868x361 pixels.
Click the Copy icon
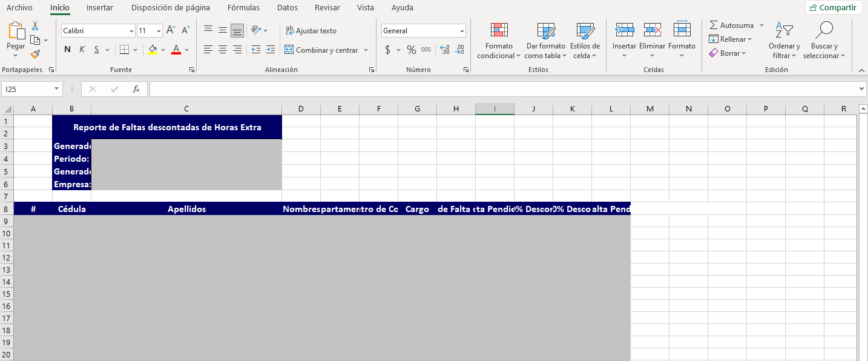[x=35, y=40]
